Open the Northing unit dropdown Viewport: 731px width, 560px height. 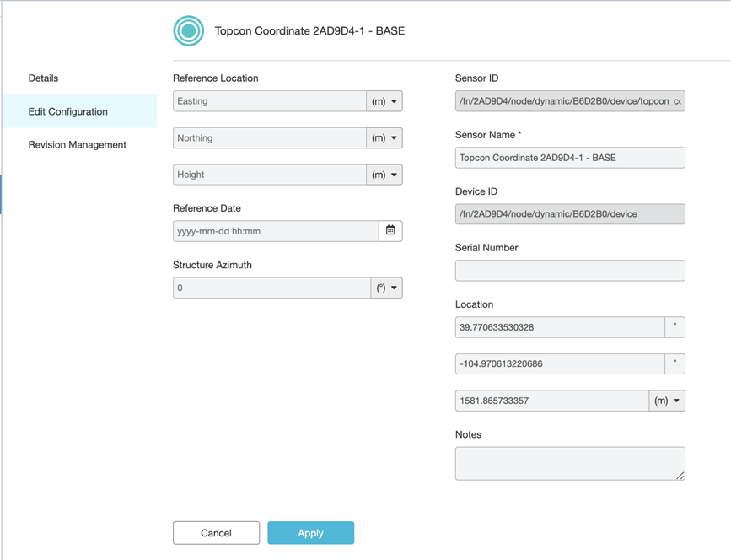coord(384,138)
